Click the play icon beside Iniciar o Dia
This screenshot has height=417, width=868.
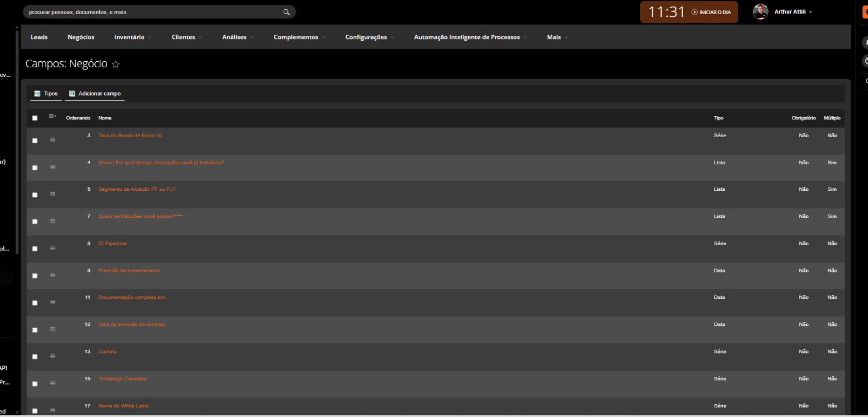tap(694, 12)
